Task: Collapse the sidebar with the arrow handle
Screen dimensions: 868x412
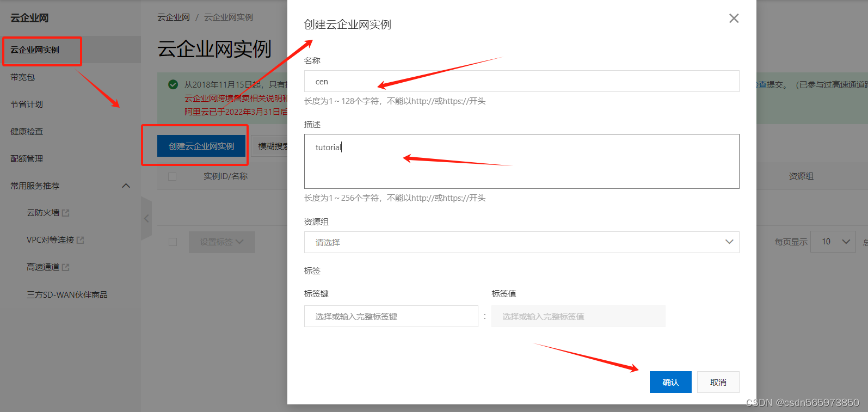Action: [x=146, y=218]
